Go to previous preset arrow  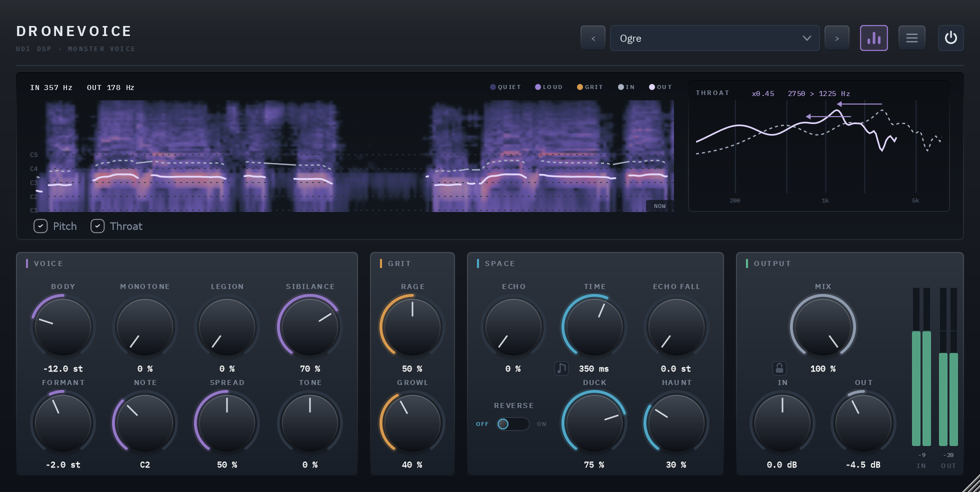[593, 38]
